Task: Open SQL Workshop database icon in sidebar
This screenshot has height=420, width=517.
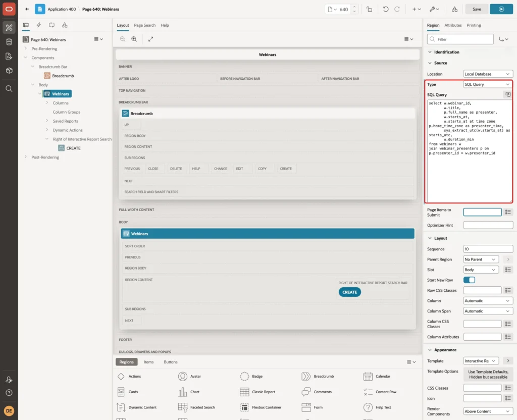Action: 9,42
